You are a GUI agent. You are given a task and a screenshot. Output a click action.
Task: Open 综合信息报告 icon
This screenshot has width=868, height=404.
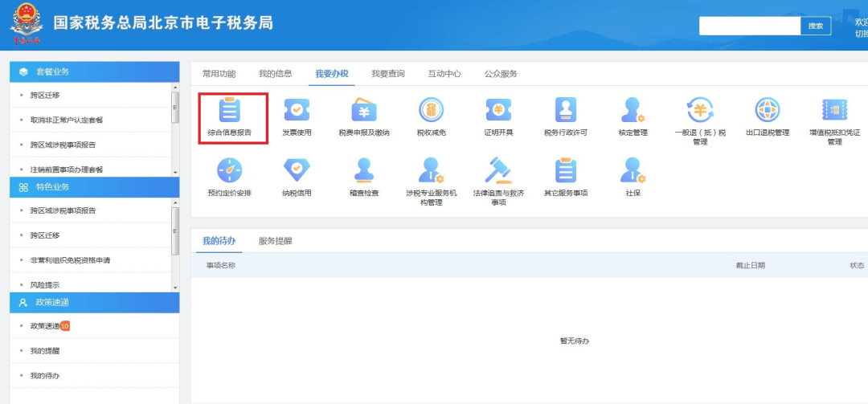coord(229,109)
